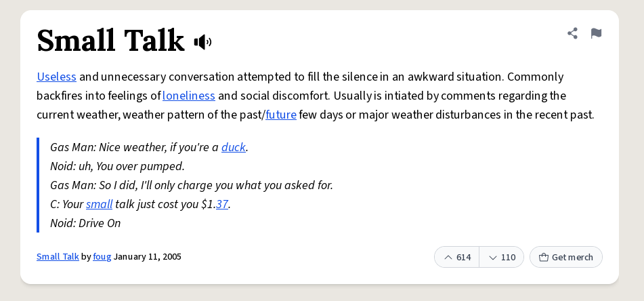Visit the 'future' linked word

pos(281,115)
